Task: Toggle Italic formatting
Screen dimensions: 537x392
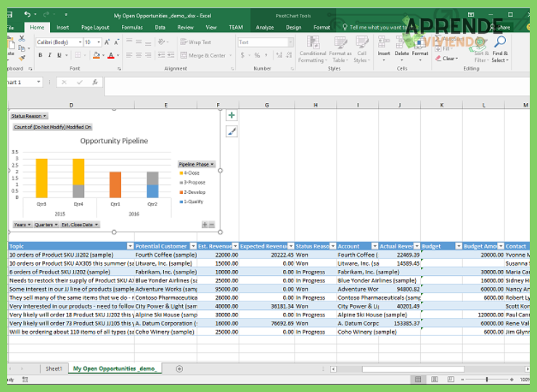Action: tap(49, 55)
